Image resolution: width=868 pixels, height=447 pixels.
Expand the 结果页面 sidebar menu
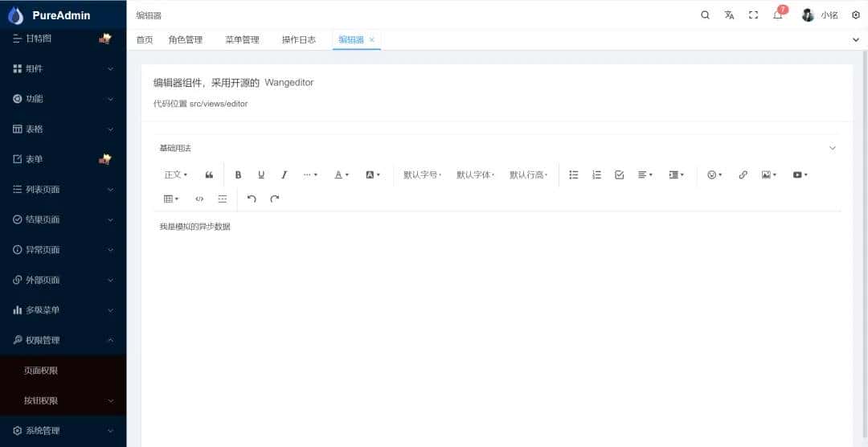click(63, 219)
